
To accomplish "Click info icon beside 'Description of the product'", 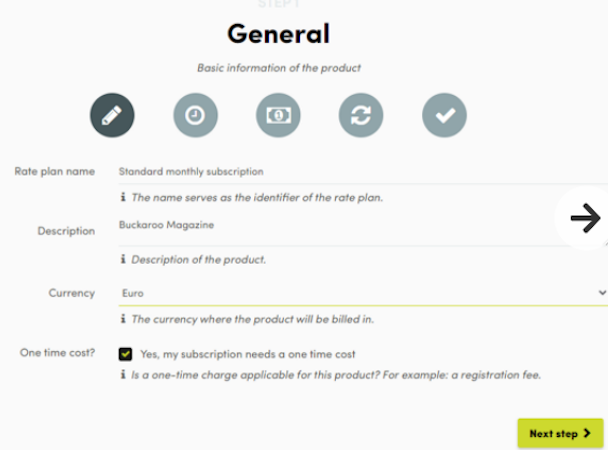I will 123,259.
